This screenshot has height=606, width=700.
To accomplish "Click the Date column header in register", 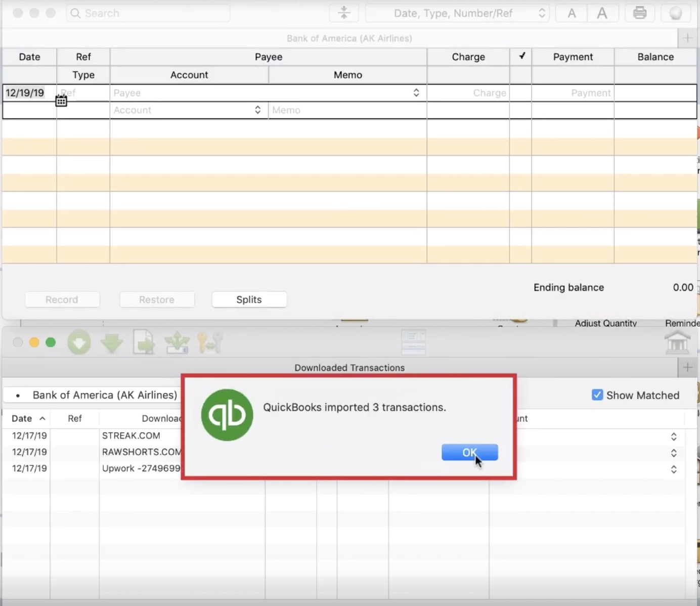I will 29,57.
